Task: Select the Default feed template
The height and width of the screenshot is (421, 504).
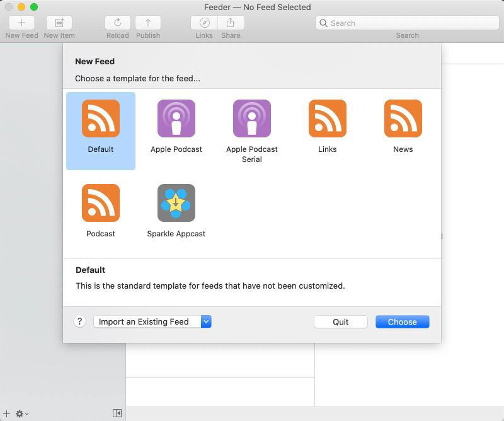Action: click(x=101, y=130)
